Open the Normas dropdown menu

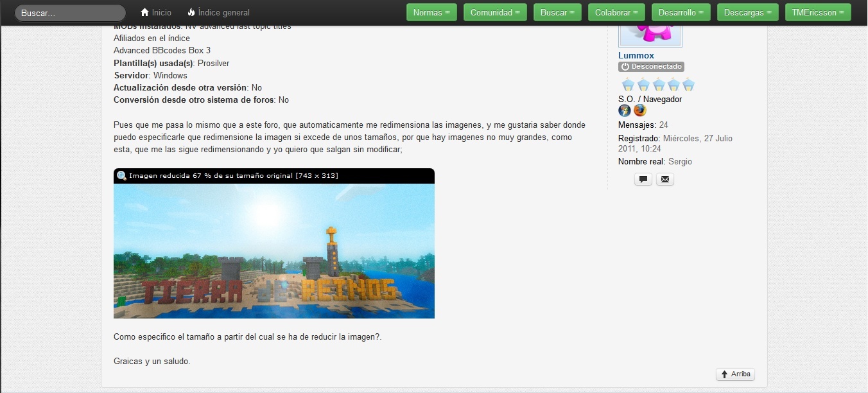431,12
